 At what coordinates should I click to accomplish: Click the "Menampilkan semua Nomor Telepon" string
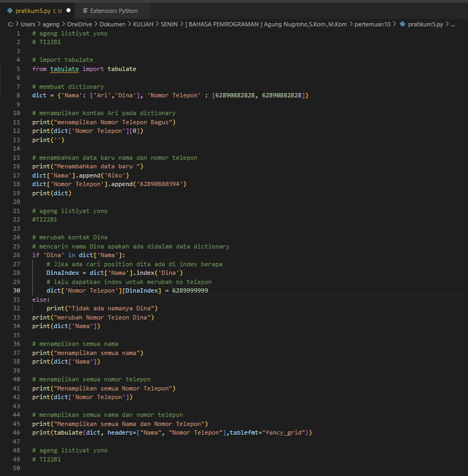pos(113,388)
